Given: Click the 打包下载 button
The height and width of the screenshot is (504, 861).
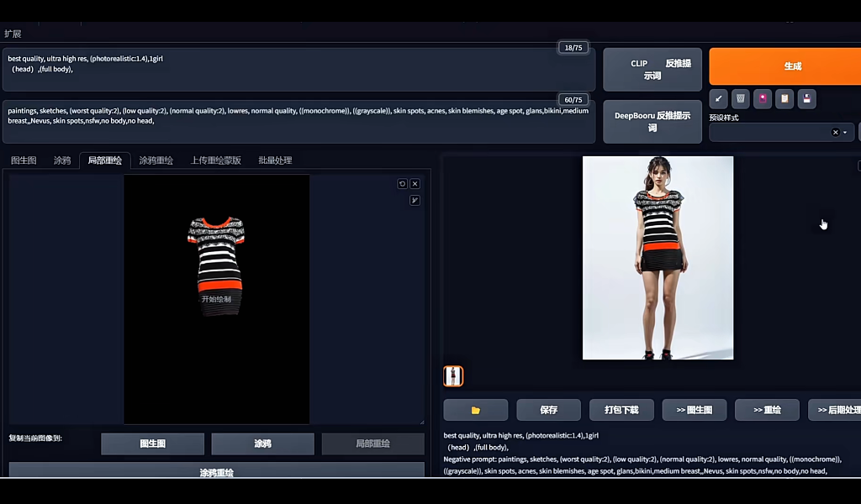Looking at the screenshot, I should coord(621,410).
